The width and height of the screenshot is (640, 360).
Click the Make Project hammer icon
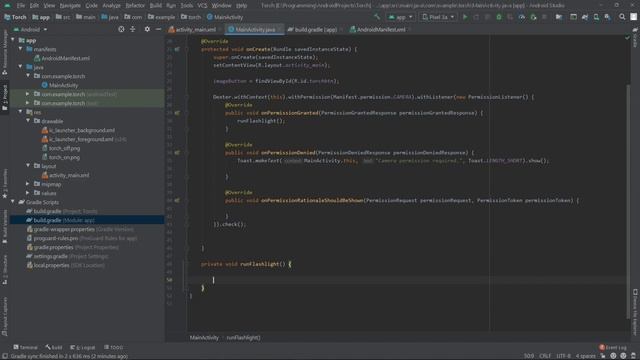pyautogui.click(x=377, y=17)
